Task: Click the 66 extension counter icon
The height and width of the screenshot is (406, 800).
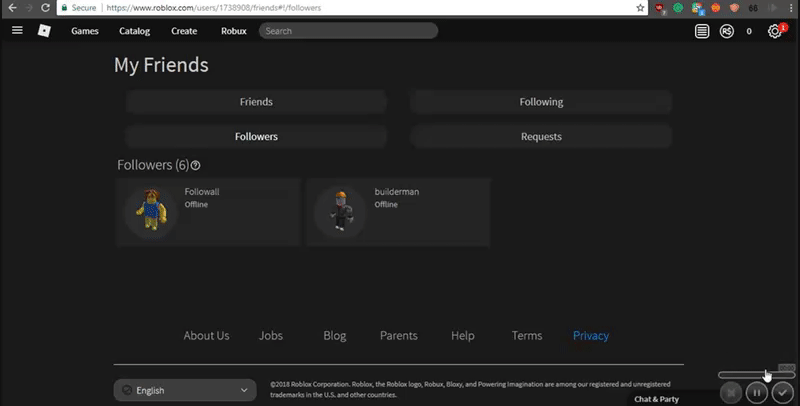Action: click(753, 8)
